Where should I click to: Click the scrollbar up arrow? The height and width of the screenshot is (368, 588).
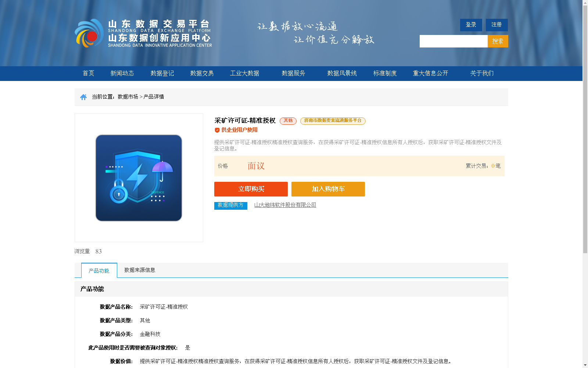tap(585, 3)
